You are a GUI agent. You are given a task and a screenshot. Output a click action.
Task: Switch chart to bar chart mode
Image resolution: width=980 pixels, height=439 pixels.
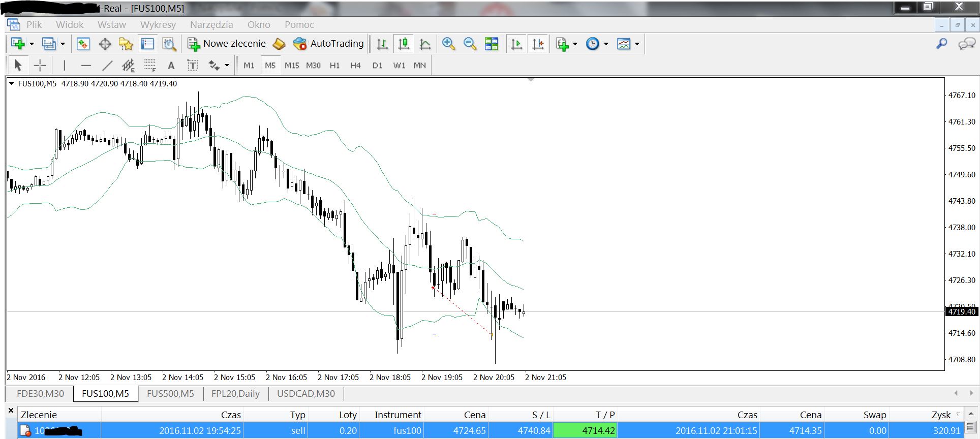[382, 44]
